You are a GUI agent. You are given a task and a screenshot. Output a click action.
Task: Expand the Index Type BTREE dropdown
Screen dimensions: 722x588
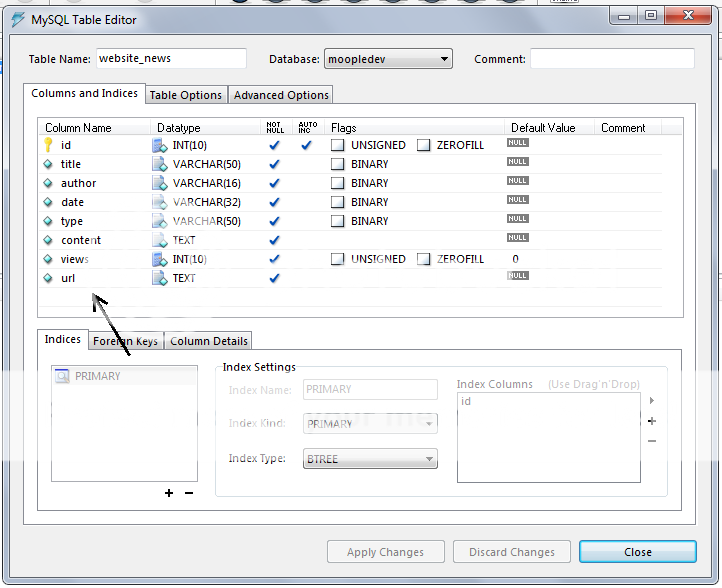tap(370, 459)
